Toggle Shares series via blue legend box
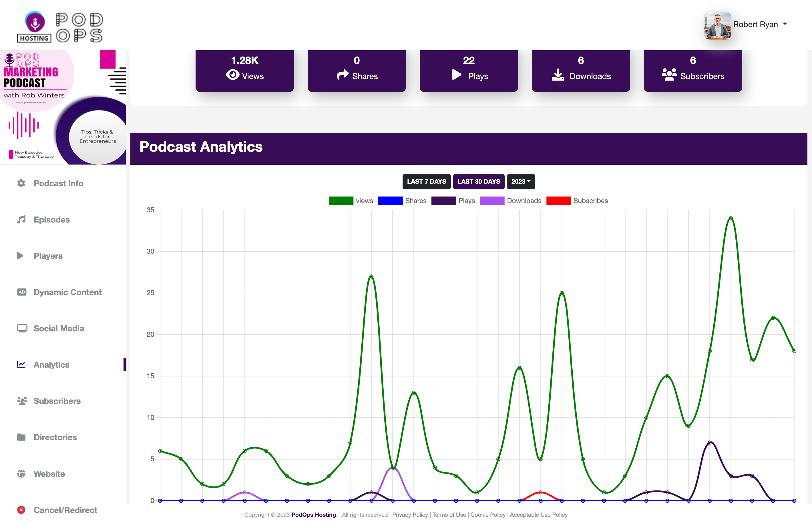The image size is (812, 525). [390, 201]
